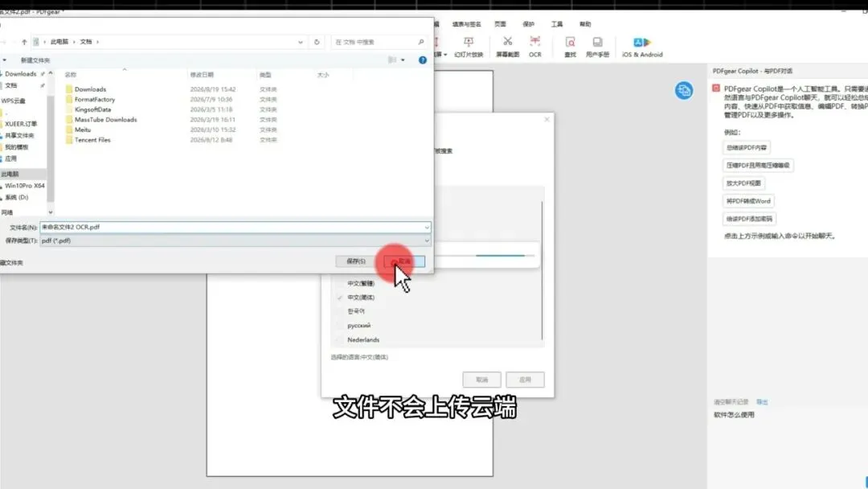Select Downloads in the quick access sidebar

20,74
